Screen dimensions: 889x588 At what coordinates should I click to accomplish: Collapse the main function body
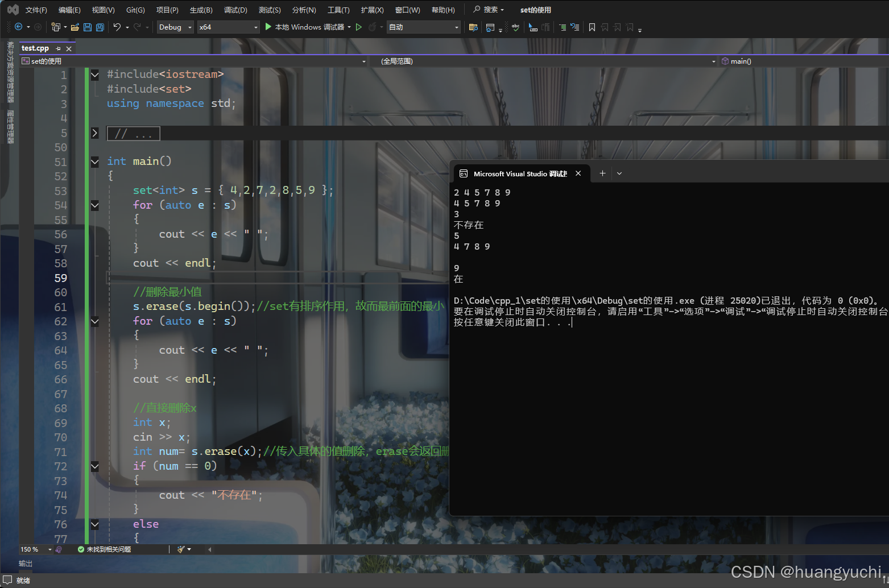94,162
